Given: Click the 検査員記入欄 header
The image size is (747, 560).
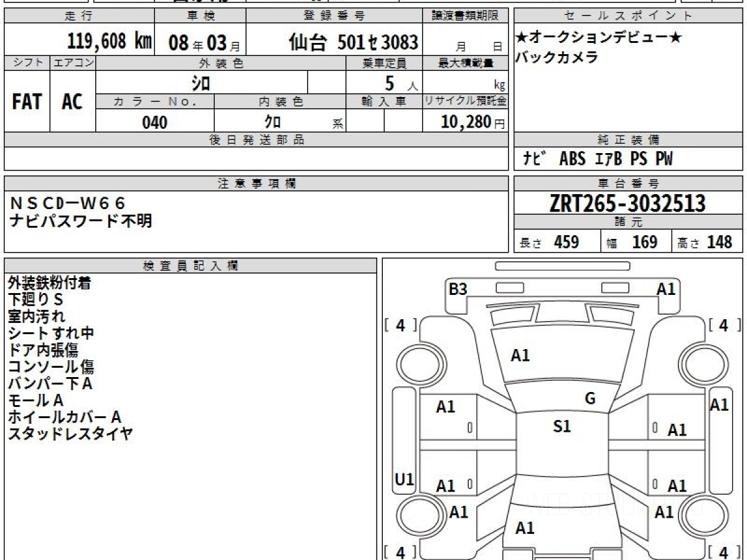Looking at the screenshot, I should tap(190, 266).
